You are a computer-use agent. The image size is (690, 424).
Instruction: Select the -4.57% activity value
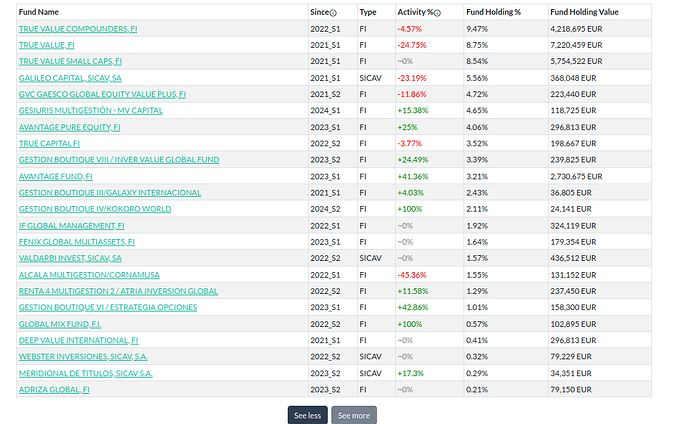point(410,29)
